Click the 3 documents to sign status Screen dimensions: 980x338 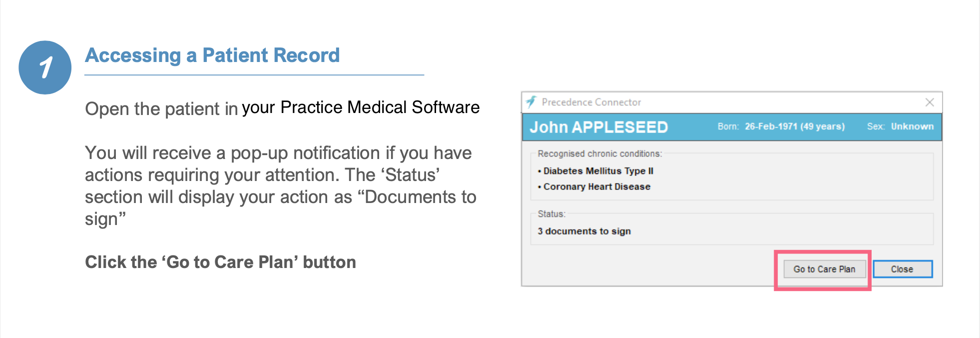pyautogui.click(x=584, y=231)
